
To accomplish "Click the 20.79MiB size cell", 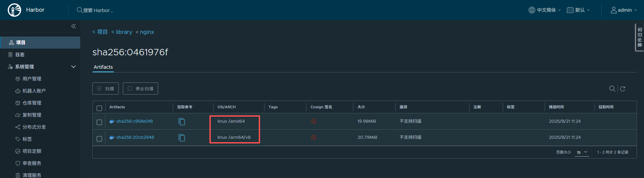I will [x=367, y=137].
